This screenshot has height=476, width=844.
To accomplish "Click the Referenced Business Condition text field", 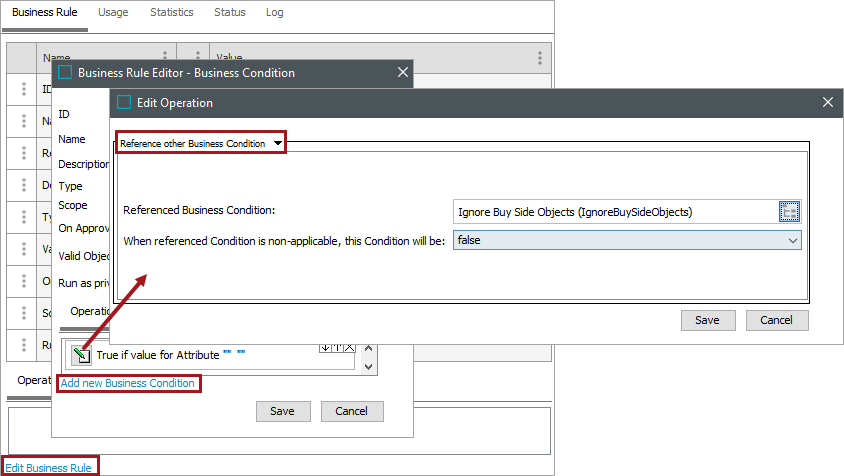I will [613, 212].
